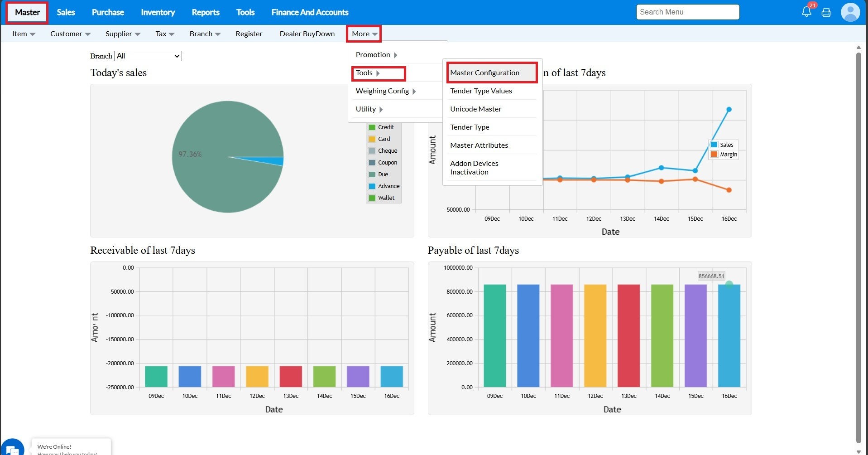
Task: Expand the Item menu dropdown
Action: [x=24, y=34]
